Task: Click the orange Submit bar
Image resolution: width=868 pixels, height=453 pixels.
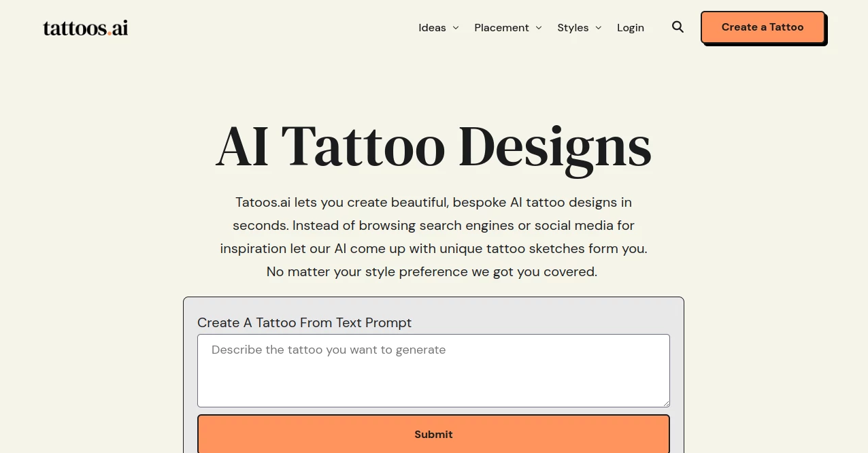Action: (x=433, y=434)
